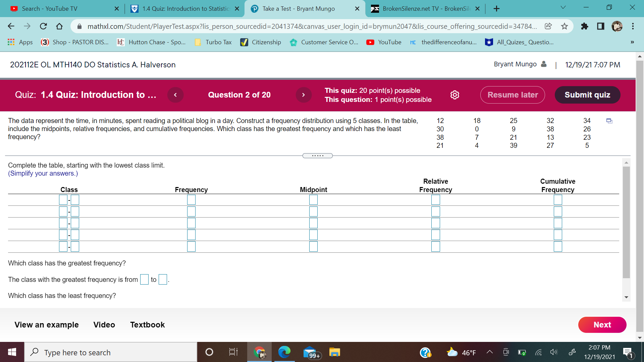Click the Submit quiz button
Viewport: 644px width, 362px height.
[587, 95]
